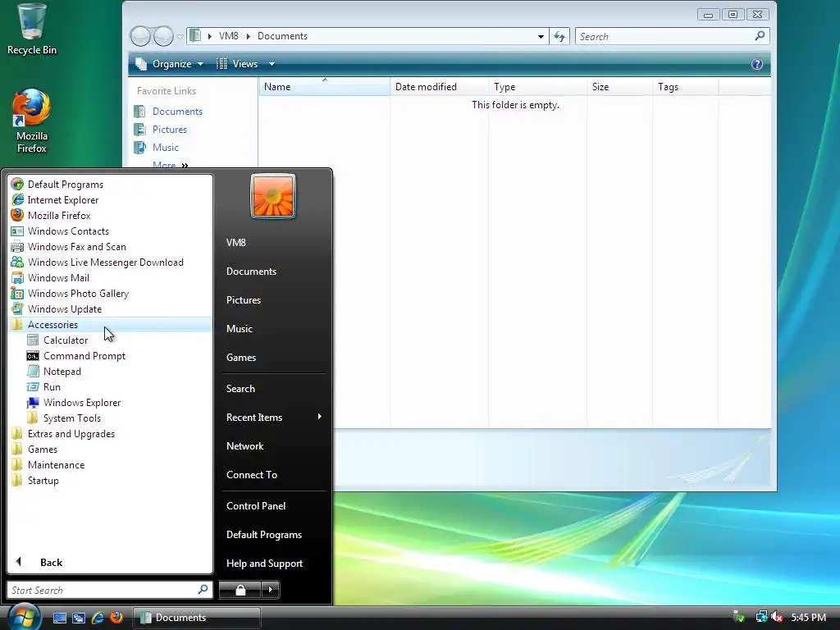
Task: Open Explorer help question mark icon
Action: coord(756,64)
